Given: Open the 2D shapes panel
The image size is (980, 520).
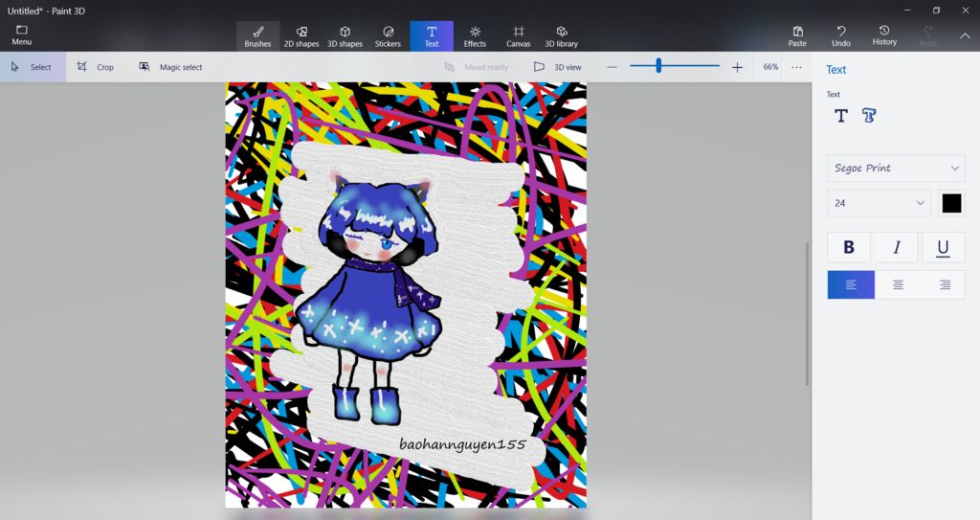Looking at the screenshot, I should 301,36.
